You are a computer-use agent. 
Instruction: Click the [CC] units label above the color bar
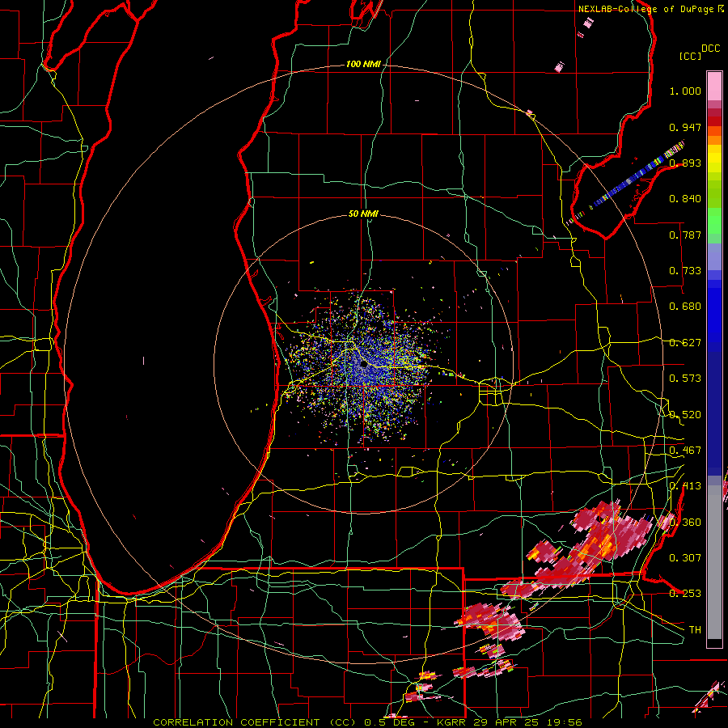click(x=691, y=56)
